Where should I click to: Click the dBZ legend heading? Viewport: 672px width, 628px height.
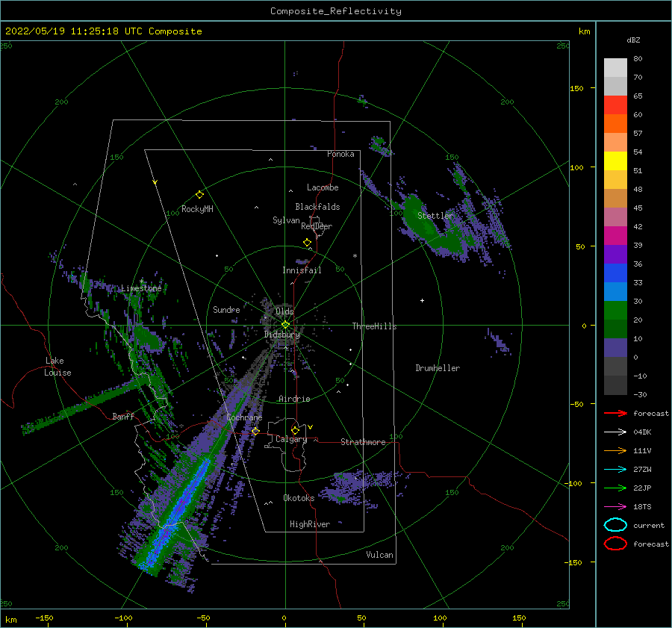[x=633, y=40]
